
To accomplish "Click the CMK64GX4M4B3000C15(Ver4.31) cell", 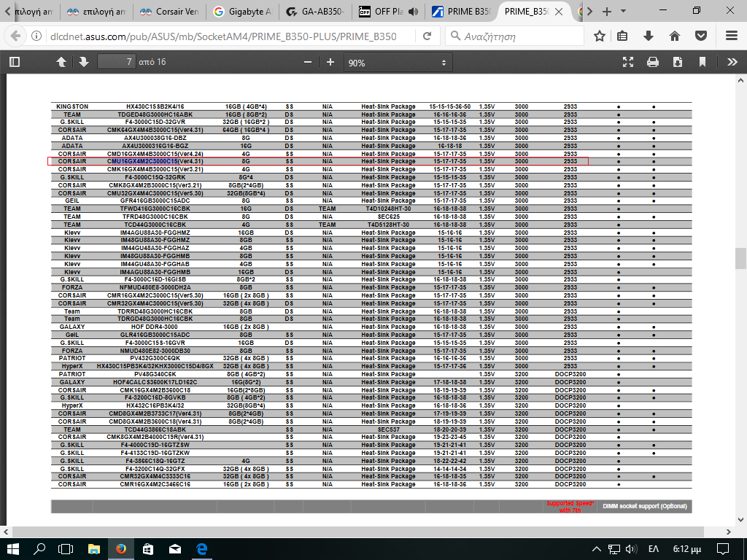I will [155, 130].
